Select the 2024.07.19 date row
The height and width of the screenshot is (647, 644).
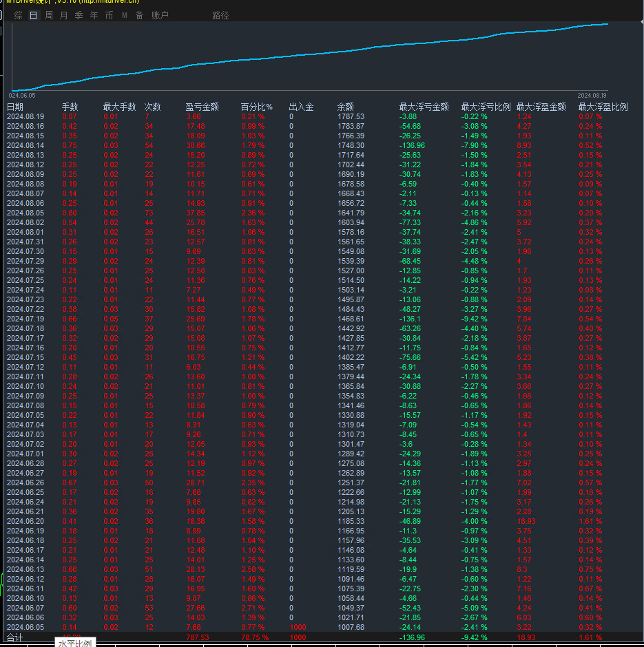pyautogui.click(x=25, y=319)
